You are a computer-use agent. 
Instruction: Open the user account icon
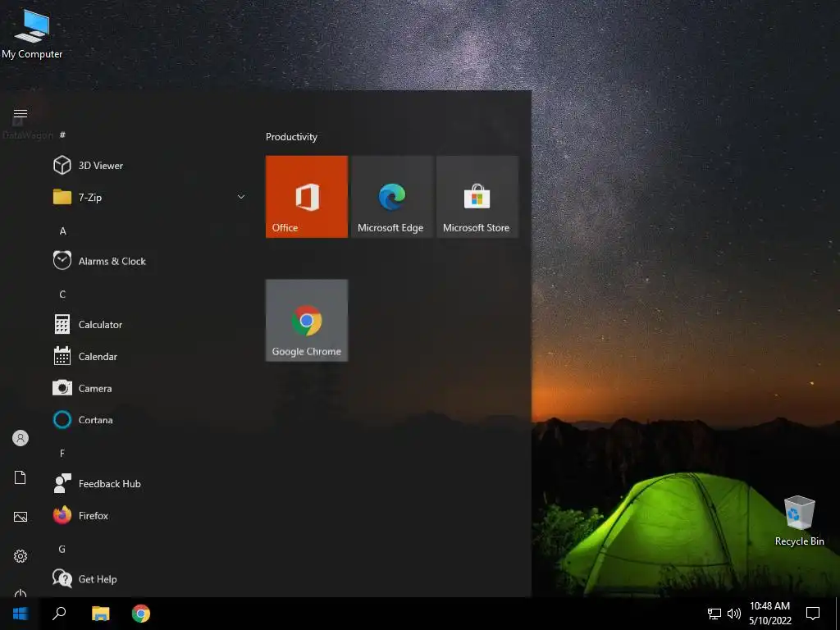pos(21,438)
